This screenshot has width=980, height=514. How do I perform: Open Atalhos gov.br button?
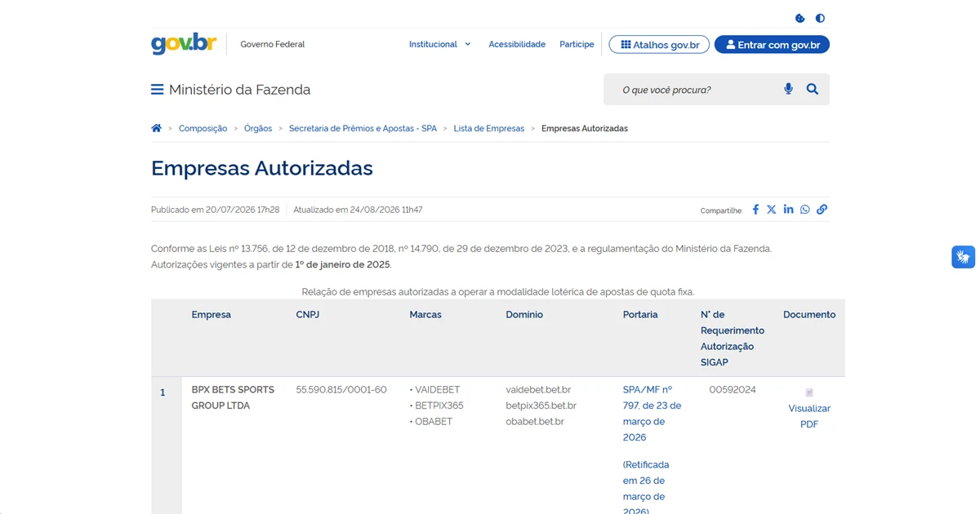pyautogui.click(x=659, y=45)
